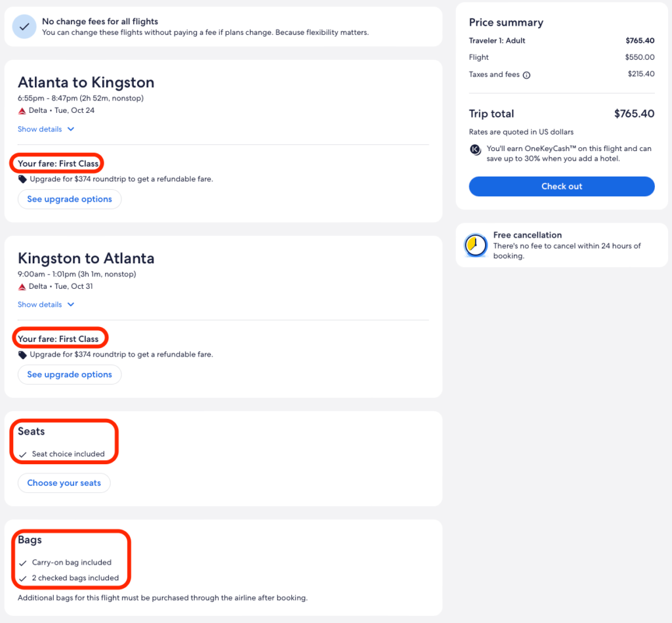Viewport: 672px width, 623px height.
Task: Click the free cancellation clock icon
Action: (x=476, y=245)
